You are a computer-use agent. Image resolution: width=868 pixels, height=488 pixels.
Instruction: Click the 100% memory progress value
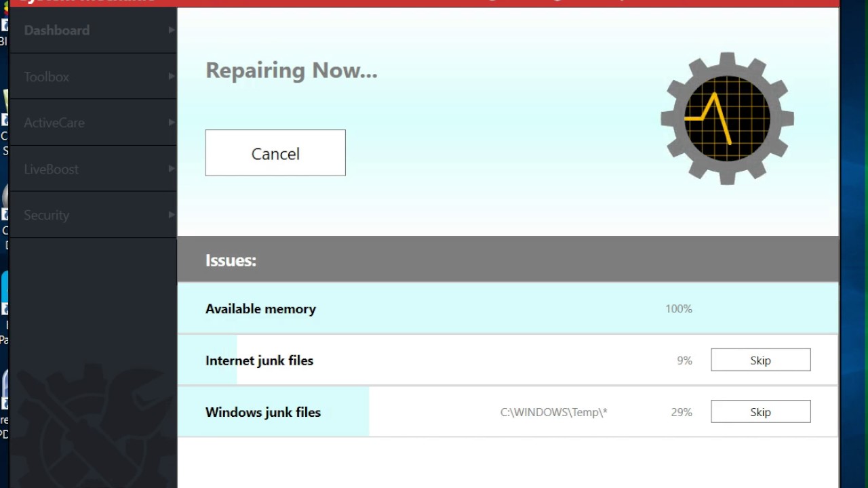pos(678,308)
